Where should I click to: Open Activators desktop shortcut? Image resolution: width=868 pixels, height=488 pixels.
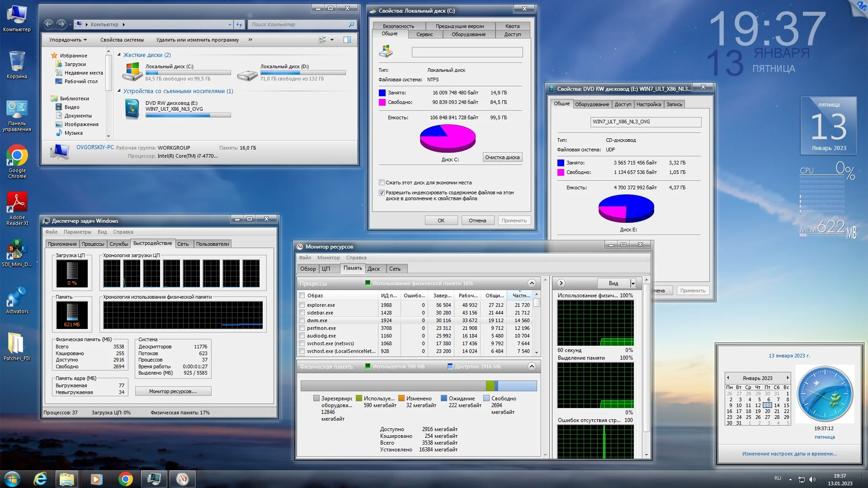coord(17,297)
